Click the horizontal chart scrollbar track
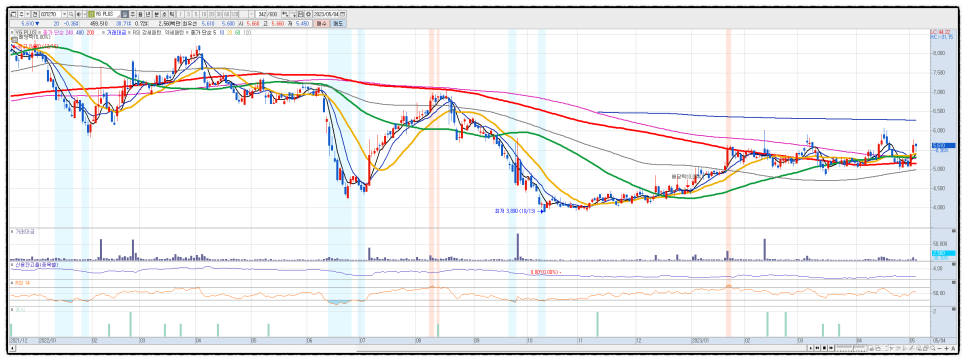 coord(410,348)
